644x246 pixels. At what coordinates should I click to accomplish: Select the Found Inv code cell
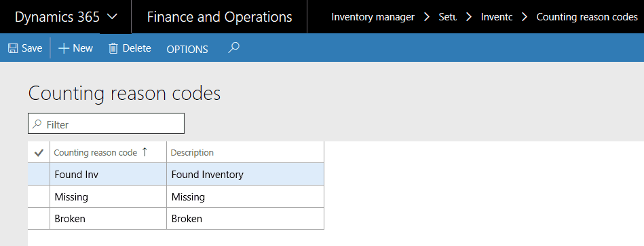coord(108,175)
